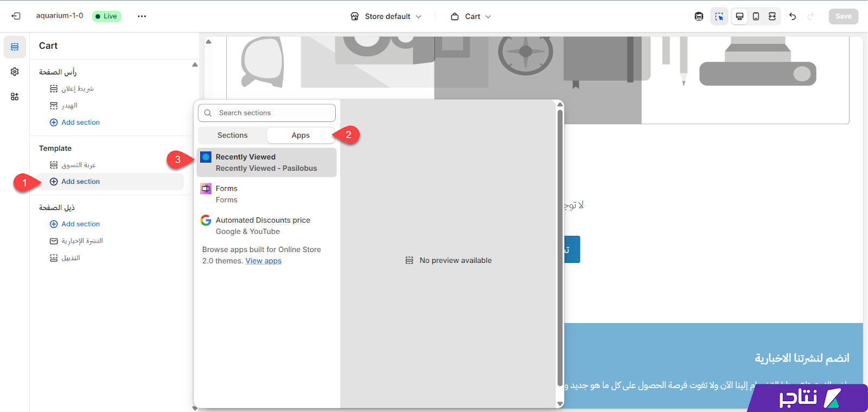Click the market customization icon in toolbar
Screen dimensions: 868x412
[x=699, y=16]
